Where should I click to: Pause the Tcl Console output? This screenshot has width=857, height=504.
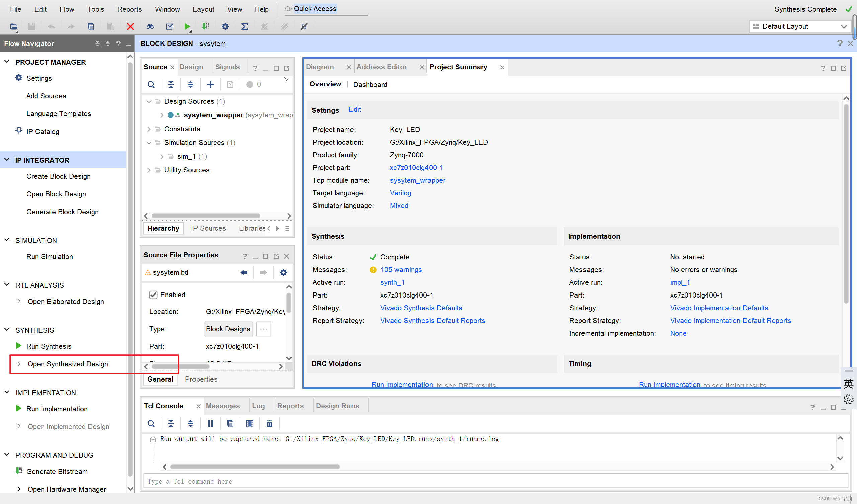tap(210, 423)
